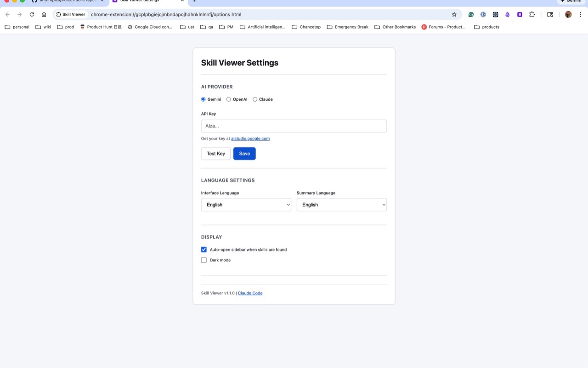Click the Test Key button
This screenshot has width=588, height=368.
[x=216, y=154]
